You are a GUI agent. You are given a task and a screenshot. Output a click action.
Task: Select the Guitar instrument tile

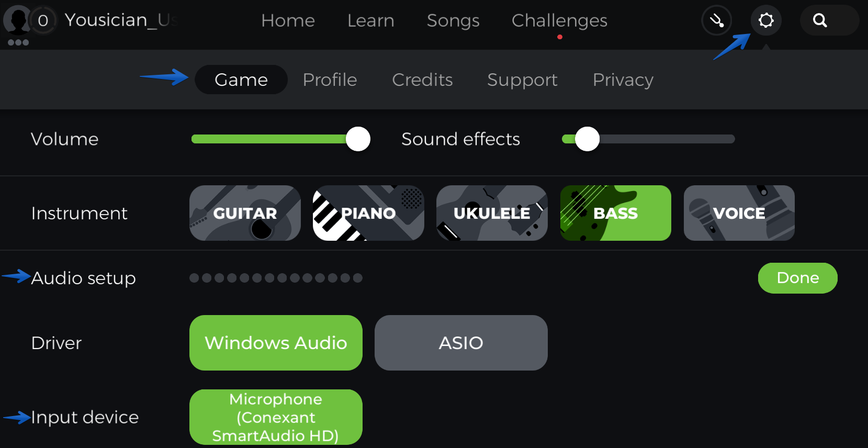245,213
